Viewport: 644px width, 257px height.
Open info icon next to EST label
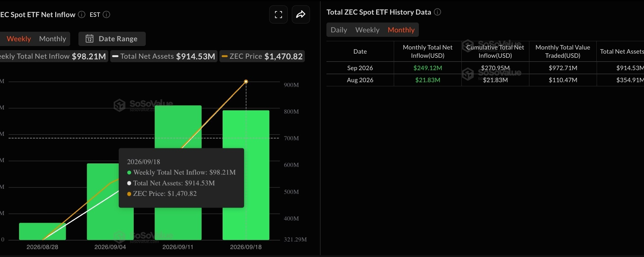[x=106, y=15]
